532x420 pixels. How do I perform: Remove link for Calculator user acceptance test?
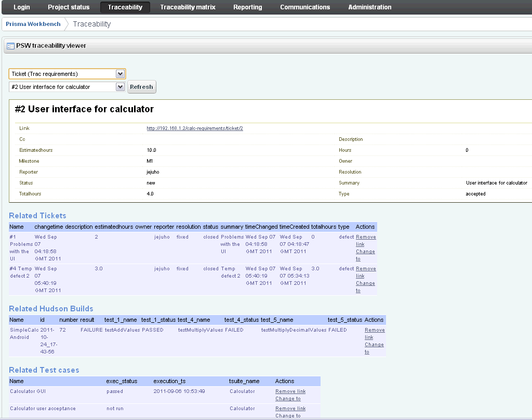pyautogui.click(x=290, y=409)
